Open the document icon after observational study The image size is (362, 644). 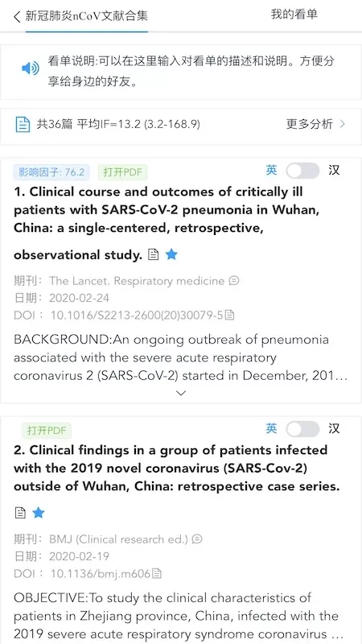coord(153,255)
